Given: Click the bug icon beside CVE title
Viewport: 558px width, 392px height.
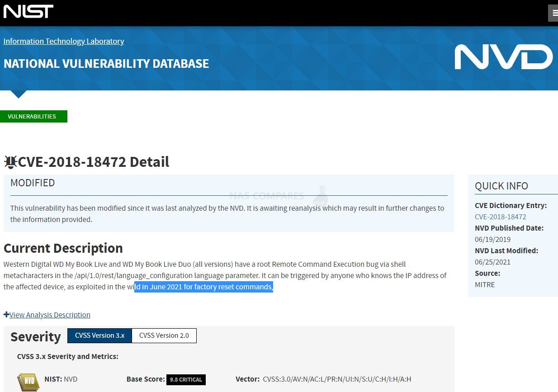Looking at the screenshot, I should pyautogui.click(x=10, y=162).
